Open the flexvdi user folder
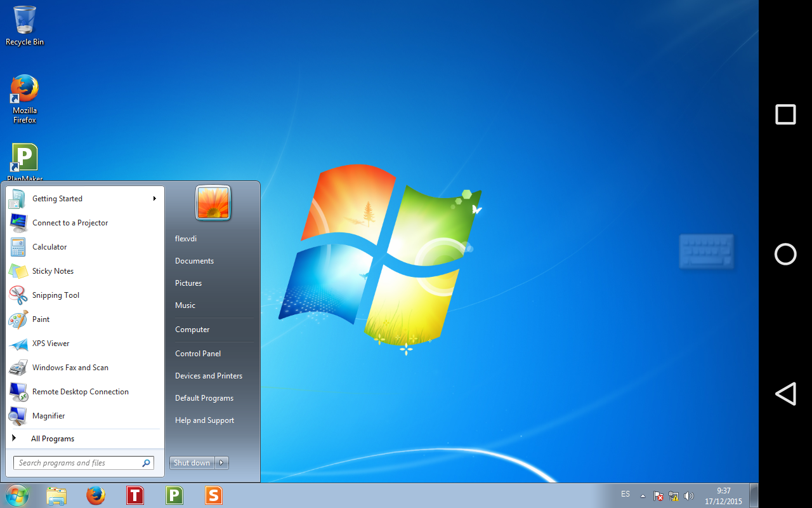This screenshot has width=812, height=508. coord(186,239)
